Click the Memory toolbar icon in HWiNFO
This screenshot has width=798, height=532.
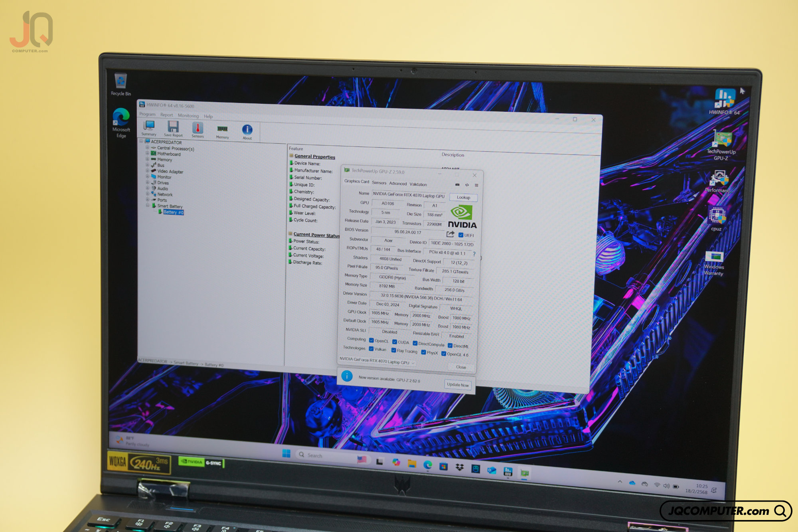[x=222, y=132]
